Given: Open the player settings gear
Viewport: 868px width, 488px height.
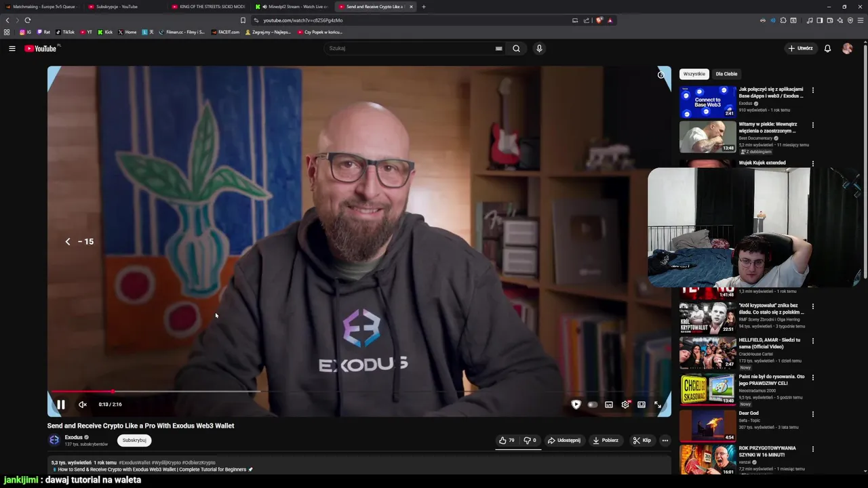Looking at the screenshot, I should pyautogui.click(x=625, y=405).
